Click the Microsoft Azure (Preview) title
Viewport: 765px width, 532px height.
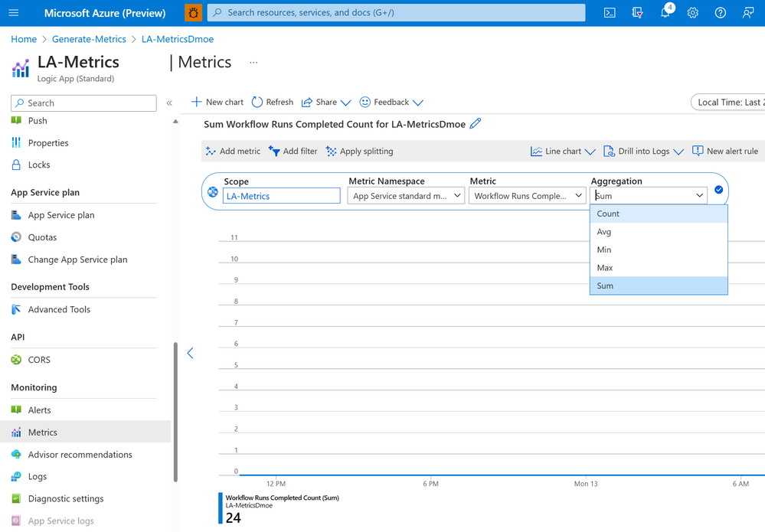[105, 13]
